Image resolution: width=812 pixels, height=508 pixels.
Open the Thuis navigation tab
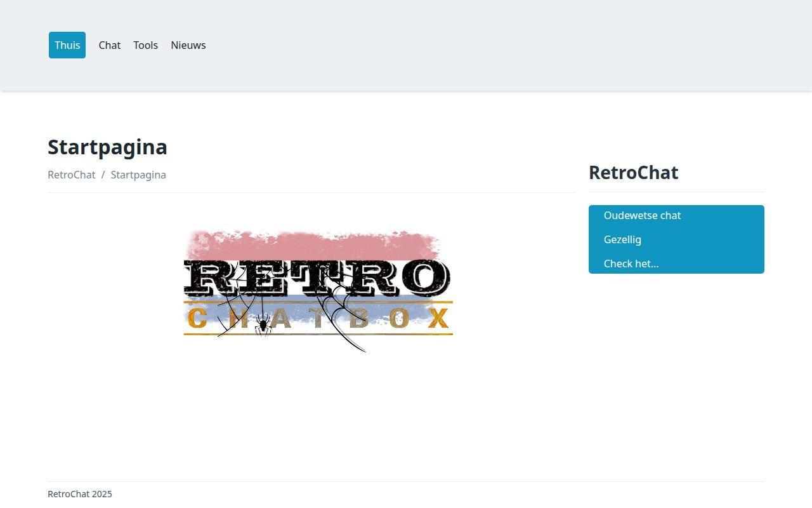(x=67, y=45)
